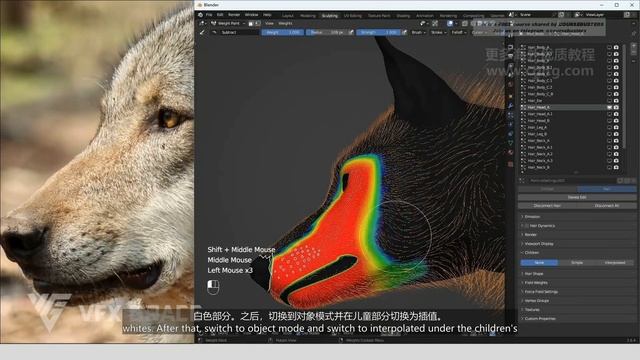This screenshot has width=640, height=360.
Task: Click the Emitter type button
Action: 547,189
